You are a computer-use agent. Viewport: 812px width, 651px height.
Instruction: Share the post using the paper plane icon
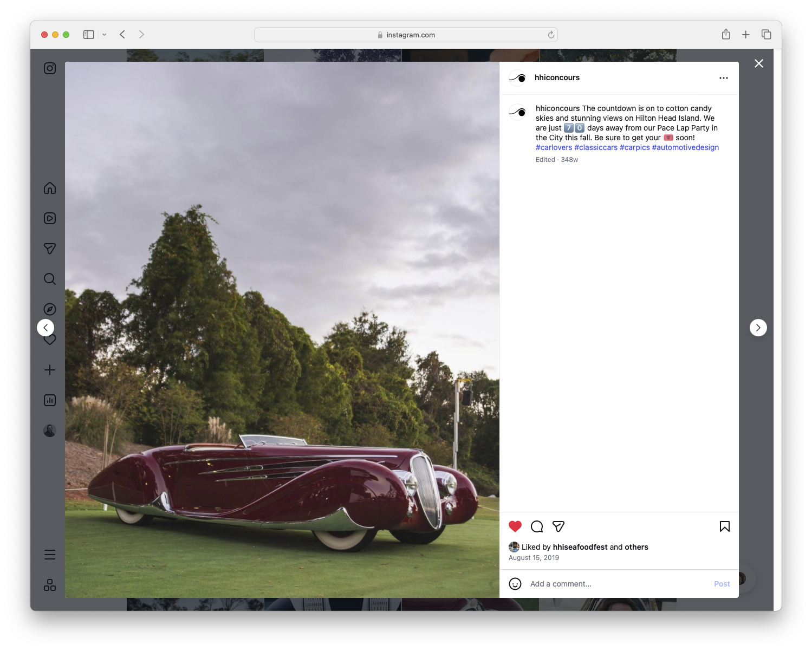558,526
